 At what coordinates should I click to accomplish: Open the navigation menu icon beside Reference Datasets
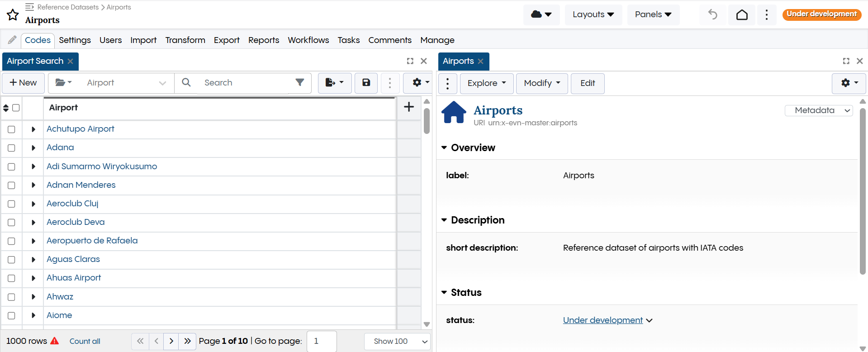click(x=29, y=7)
